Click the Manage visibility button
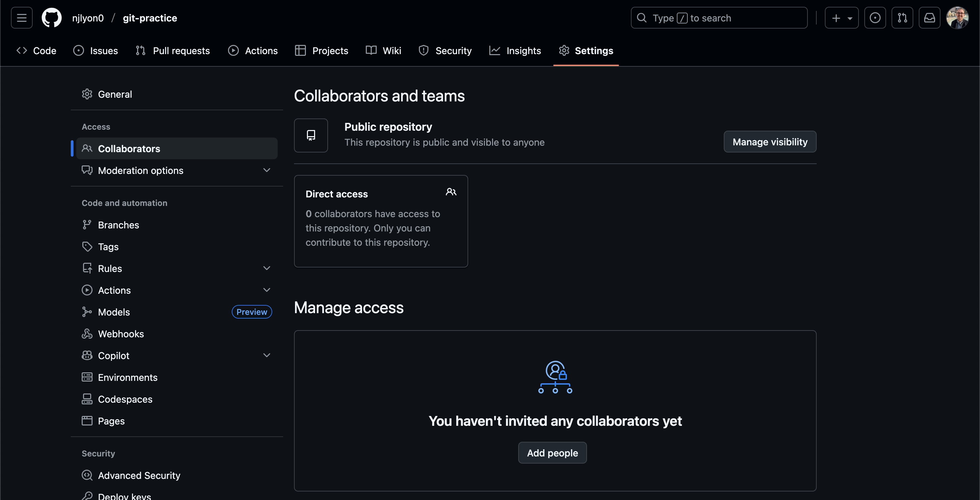This screenshot has width=980, height=500. click(x=770, y=142)
